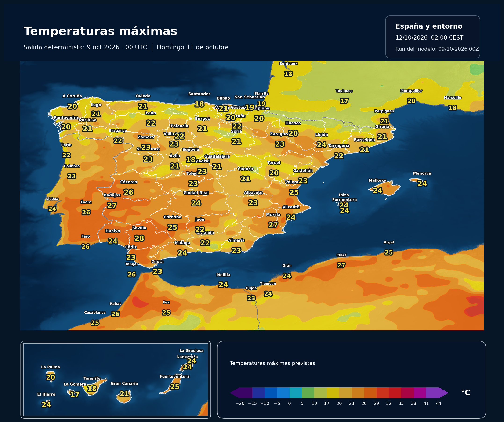The image size is (504, 422).
Task: Click the Melilla city label
Action: click(223, 275)
